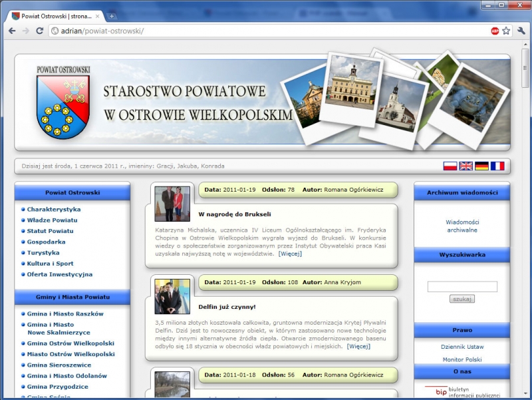Viewport: 532px width, 400px height.
Task: Click the 'O nas' panel header
Action: pos(462,371)
